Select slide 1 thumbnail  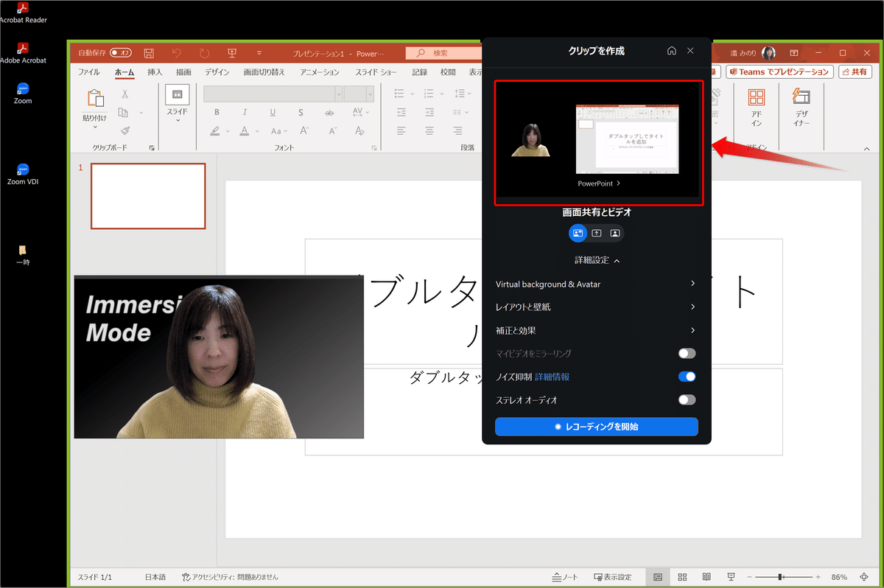coord(148,196)
